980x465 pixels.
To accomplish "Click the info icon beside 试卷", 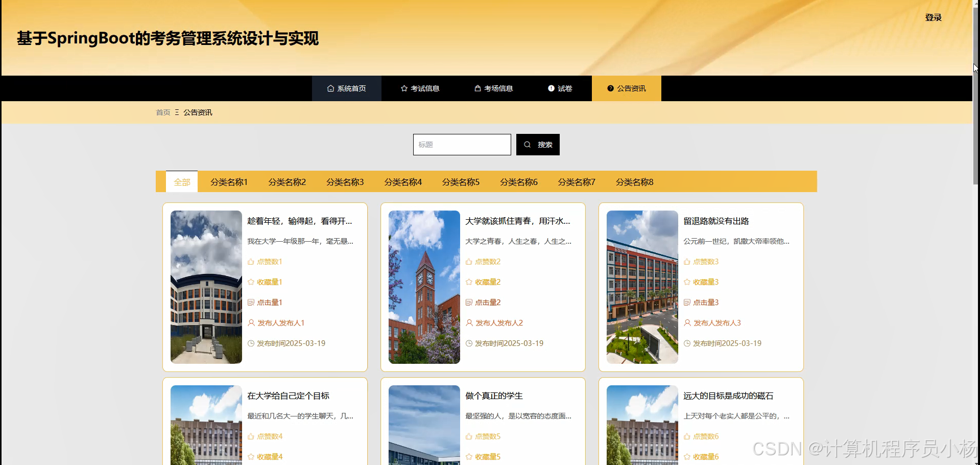I will 551,88.
